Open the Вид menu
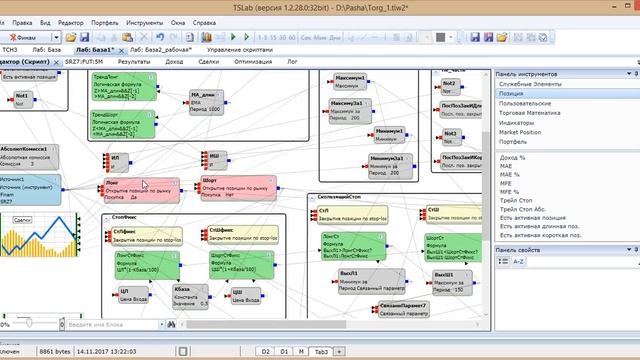Screen dimensions: 640x360 coord(45,23)
